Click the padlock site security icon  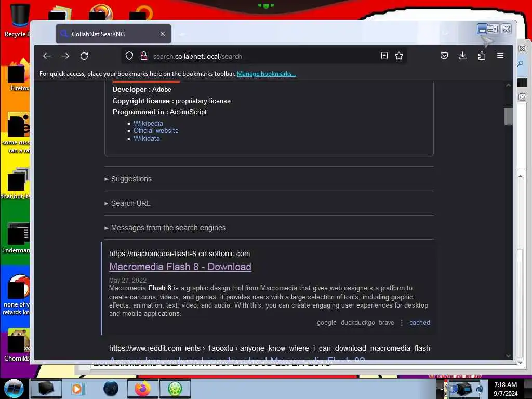[144, 56]
